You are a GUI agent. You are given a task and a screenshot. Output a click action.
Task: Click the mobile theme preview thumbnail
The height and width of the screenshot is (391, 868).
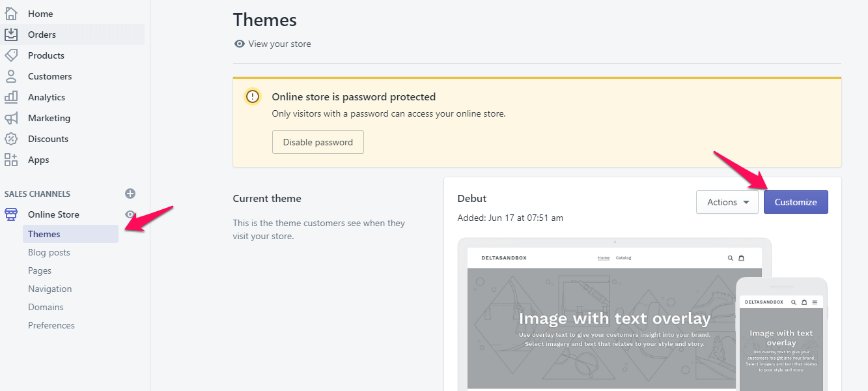click(781, 334)
